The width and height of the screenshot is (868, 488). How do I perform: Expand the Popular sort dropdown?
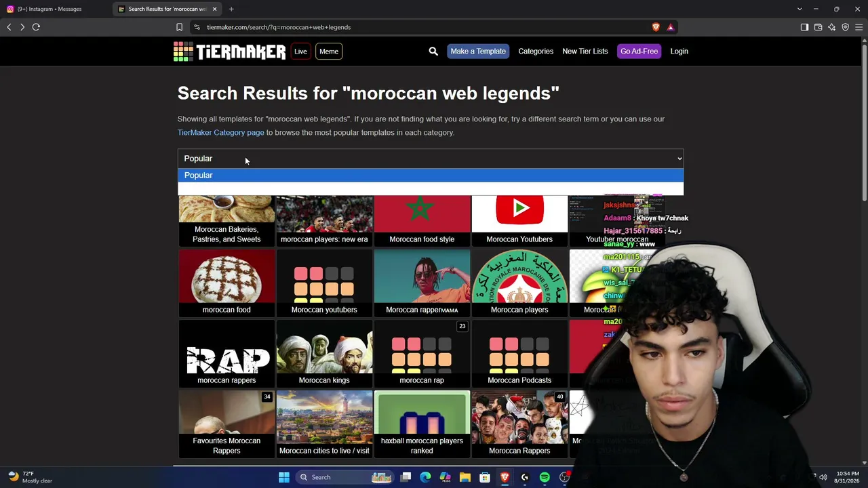(x=431, y=159)
